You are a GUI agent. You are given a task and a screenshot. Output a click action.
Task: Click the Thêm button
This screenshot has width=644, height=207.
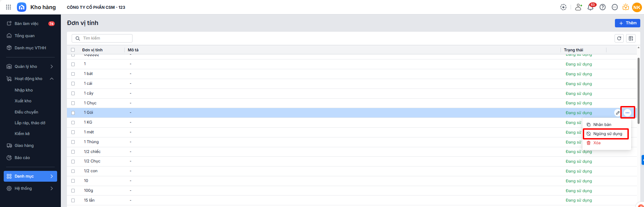627,23
